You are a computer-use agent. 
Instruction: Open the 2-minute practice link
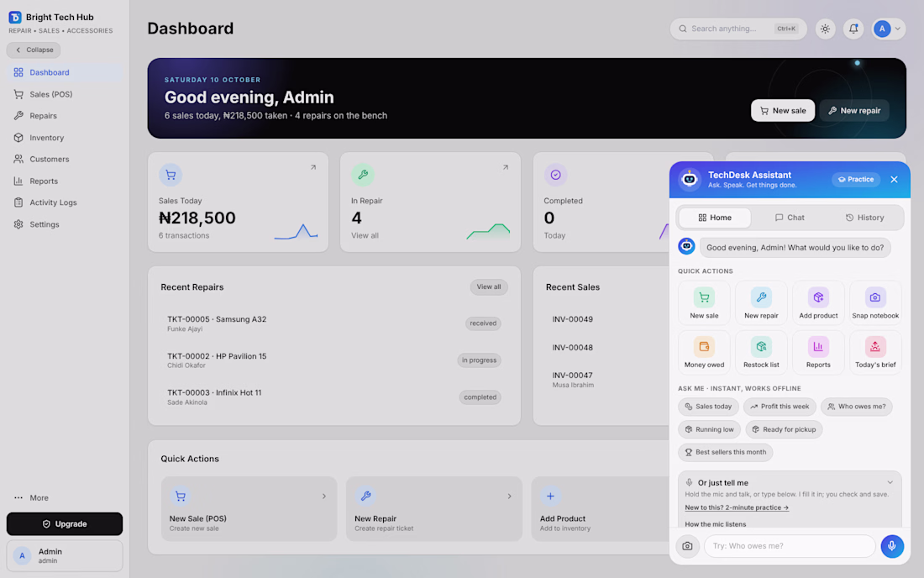coord(737,507)
